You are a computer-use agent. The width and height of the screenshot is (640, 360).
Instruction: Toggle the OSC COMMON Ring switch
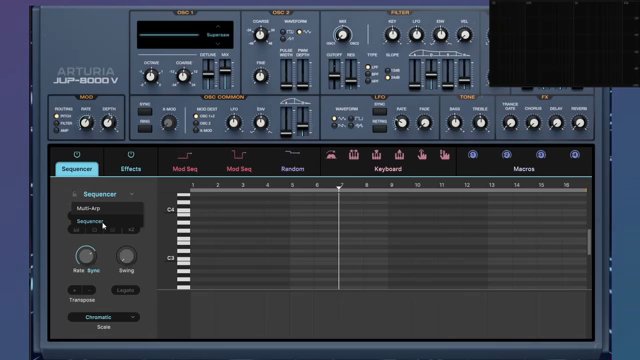click(144, 129)
